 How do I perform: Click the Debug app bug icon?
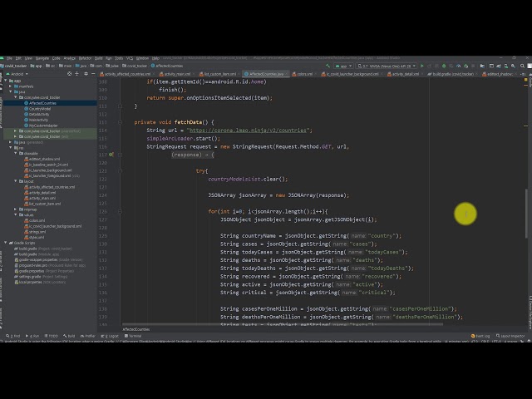point(444,66)
